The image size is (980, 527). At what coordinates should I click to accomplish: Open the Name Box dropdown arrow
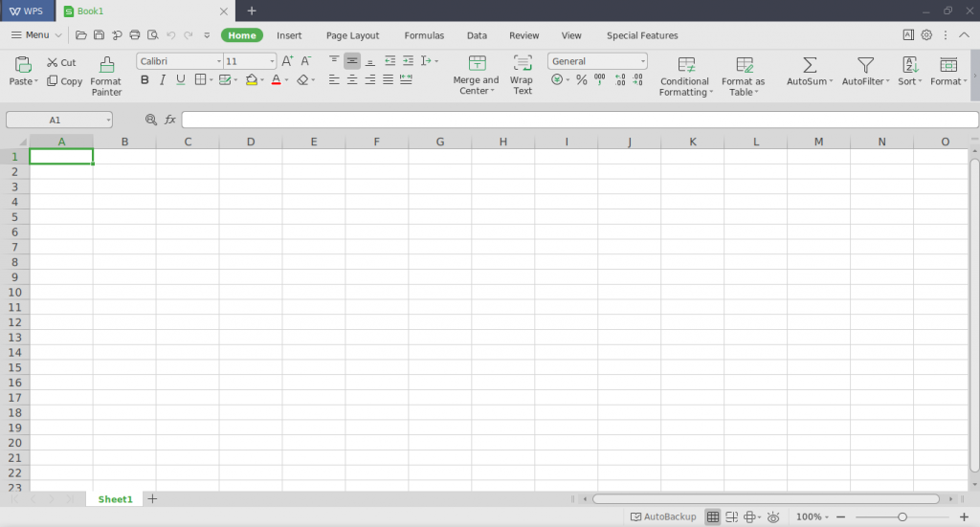[x=108, y=120]
